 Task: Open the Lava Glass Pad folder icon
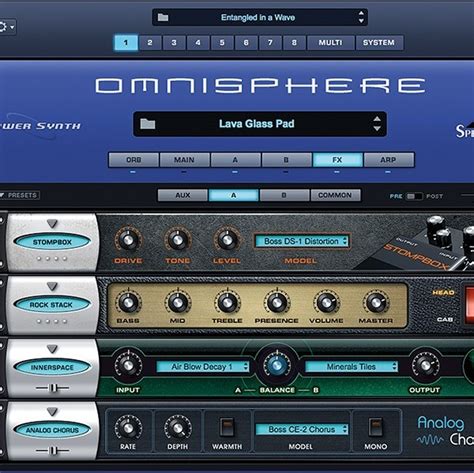[147, 124]
